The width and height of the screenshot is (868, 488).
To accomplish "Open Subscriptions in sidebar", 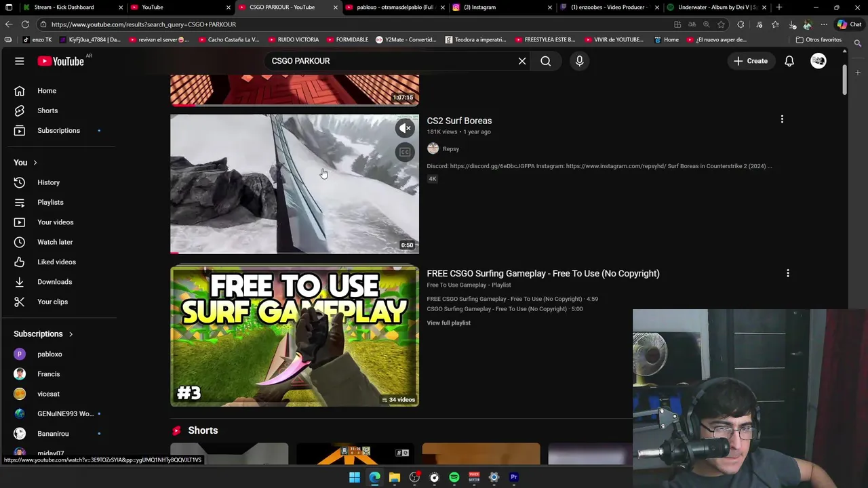I will [x=58, y=130].
